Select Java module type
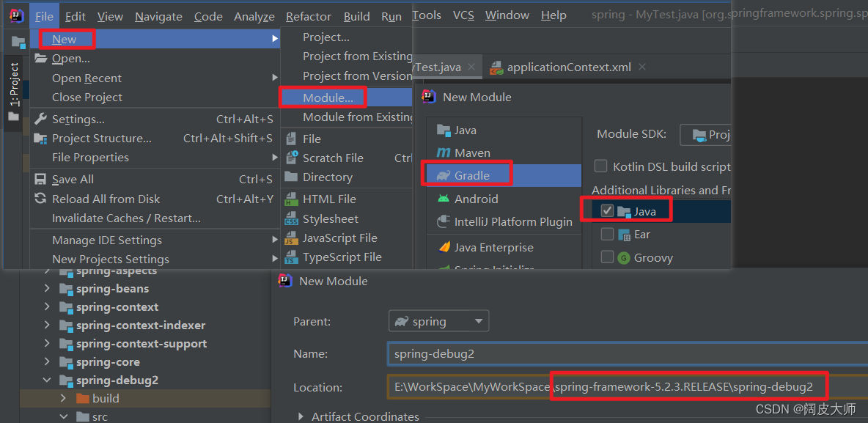Image resolution: width=868 pixels, height=423 pixels. click(x=504, y=130)
